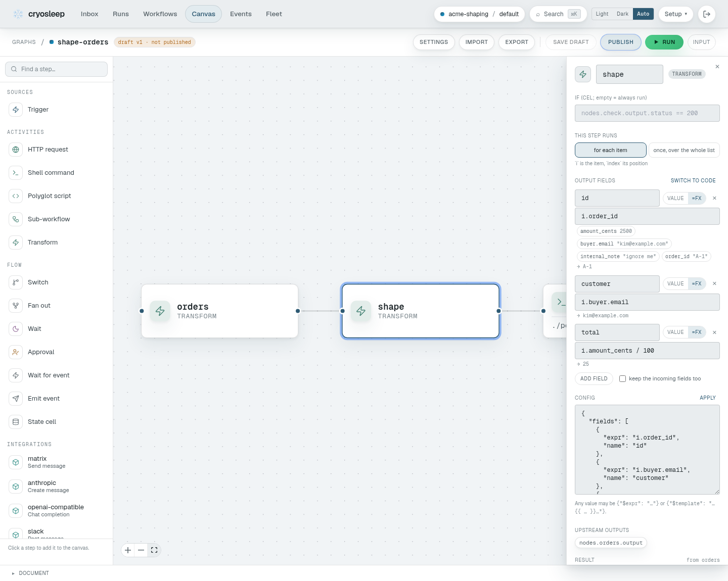Add an Emit event step
This screenshot has height=581, width=728.
pos(56,399)
